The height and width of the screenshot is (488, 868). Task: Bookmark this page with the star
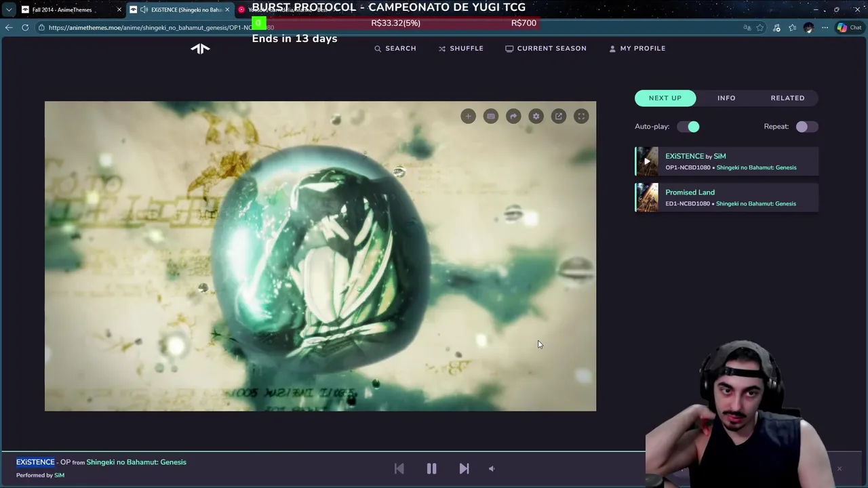[760, 28]
